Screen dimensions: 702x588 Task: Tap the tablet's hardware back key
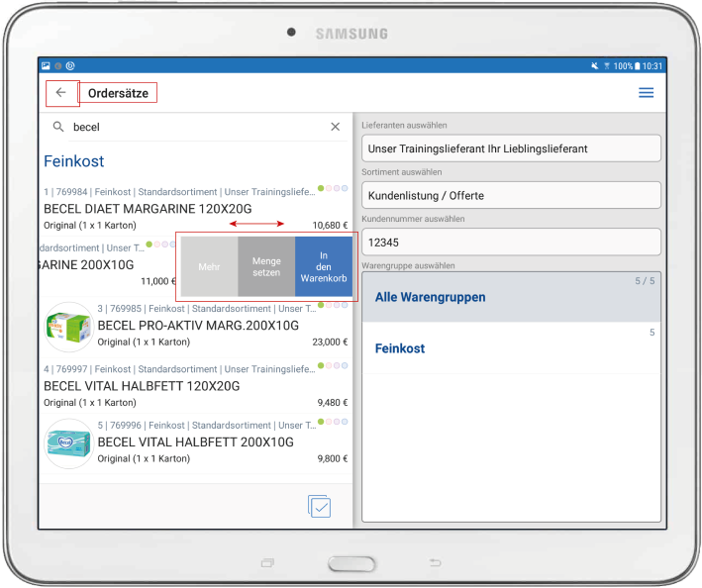tap(436, 562)
